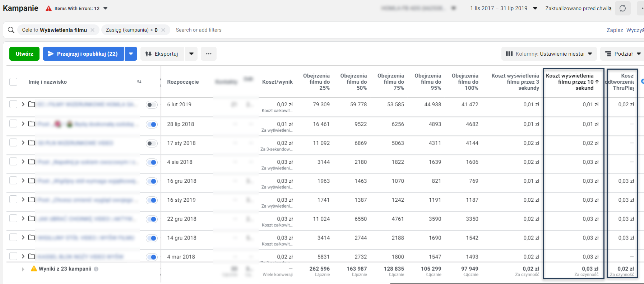Click the Eksportuj button

[162, 53]
